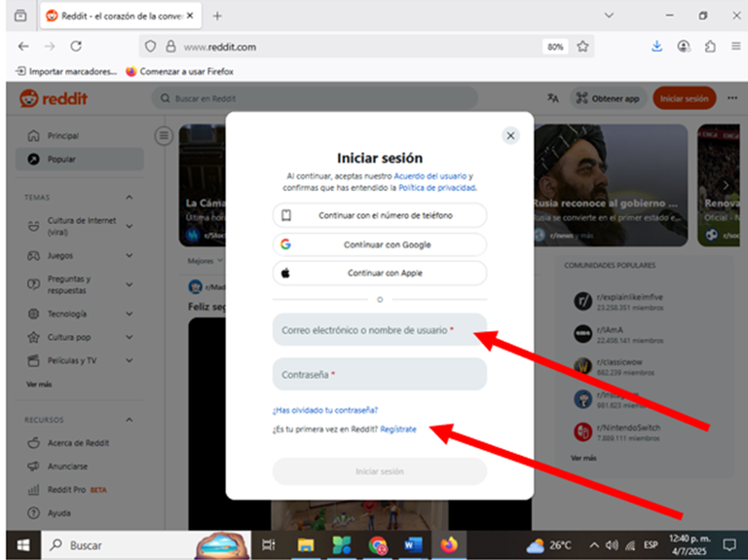
Task: Open Word from the Windows taskbar
Action: tap(413, 544)
